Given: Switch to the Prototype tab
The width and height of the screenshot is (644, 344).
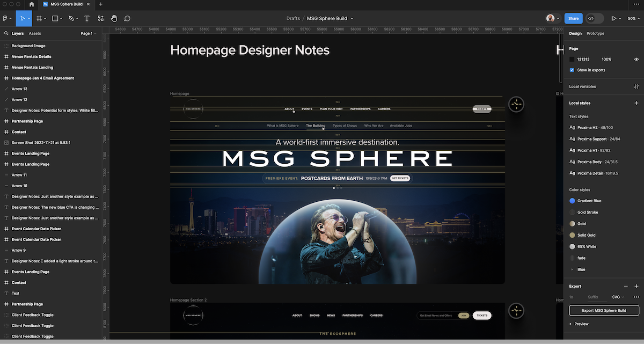Looking at the screenshot, I should coord(595,33).
